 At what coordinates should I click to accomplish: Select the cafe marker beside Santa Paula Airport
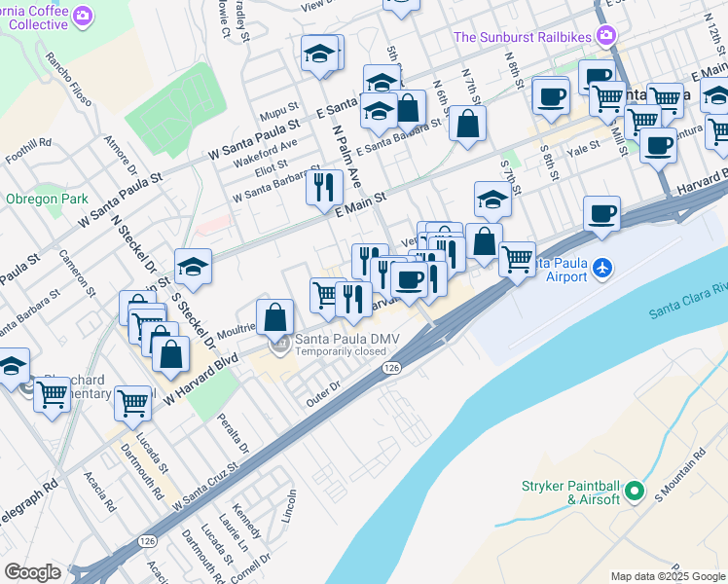pyautogui.click(x=601, y=214)
